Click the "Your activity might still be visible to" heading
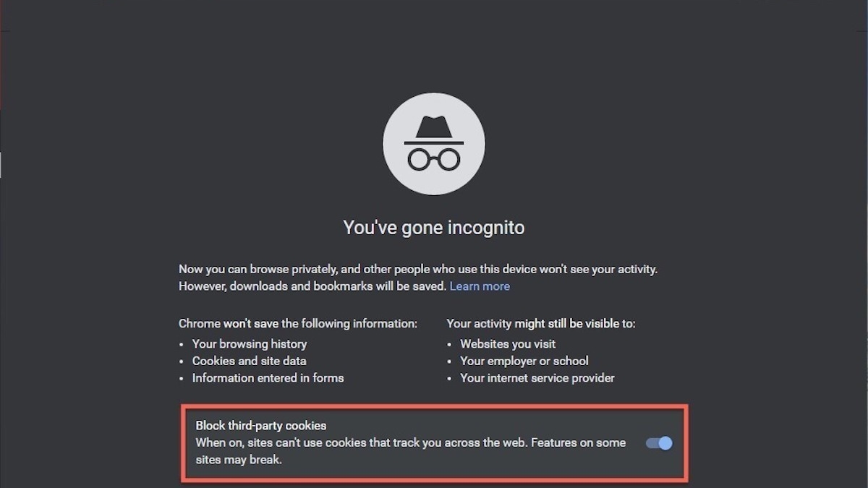The image size is (868, 488). 541,323
